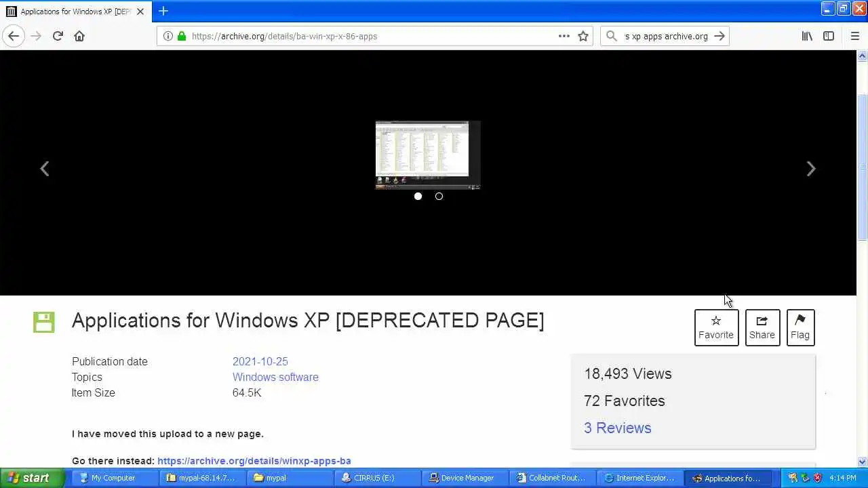This screenshot has width=868, height=488.
Task: Click the 18,493 Views text
Action: [628, 373]
